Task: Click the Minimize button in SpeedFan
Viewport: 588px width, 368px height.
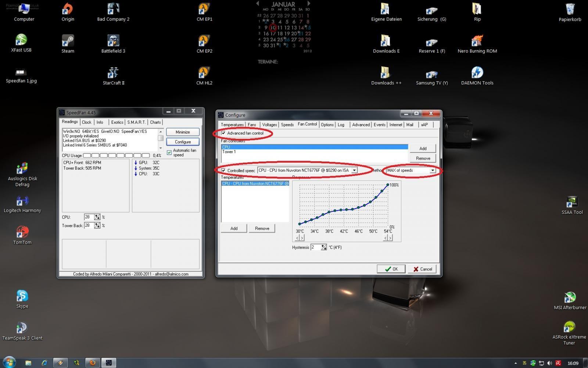Action: [183, 132]
